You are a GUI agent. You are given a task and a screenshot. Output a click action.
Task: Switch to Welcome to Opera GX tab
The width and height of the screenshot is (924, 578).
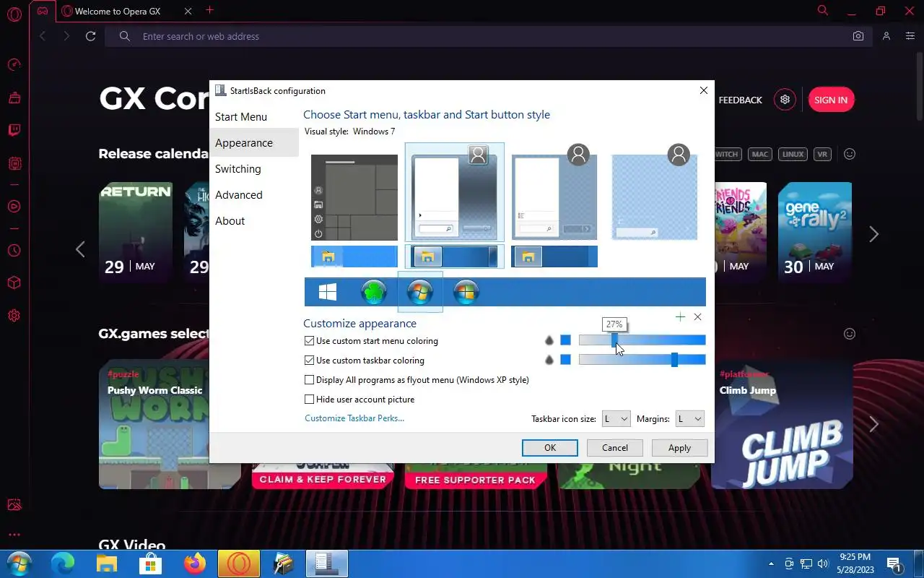tap(126, 11)
